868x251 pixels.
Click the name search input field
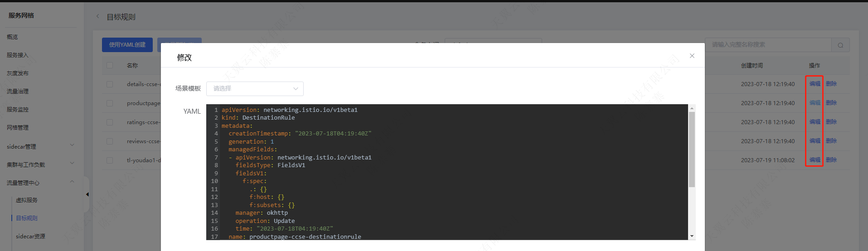768,45
